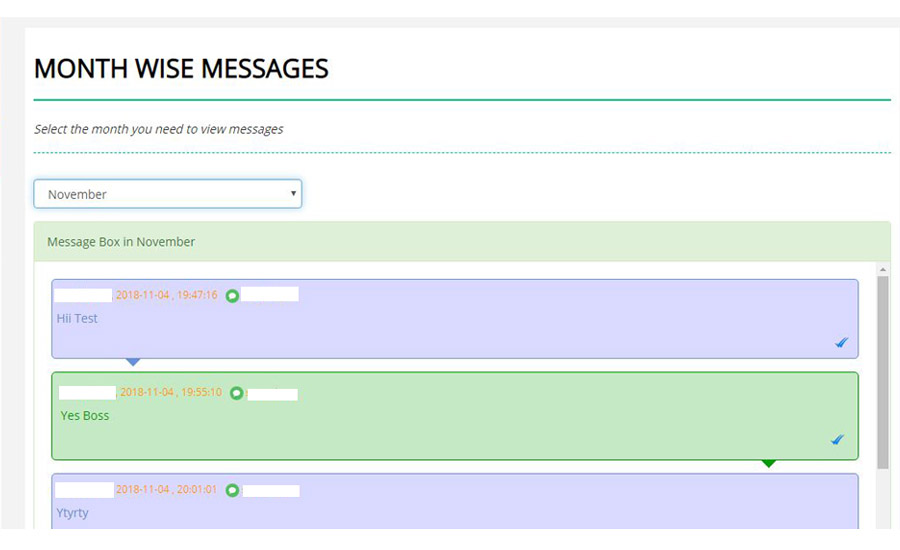Open the November month dropdown
Image resolution: width=900 pixels, height=550 pixels.
click(x=167, y=194)
